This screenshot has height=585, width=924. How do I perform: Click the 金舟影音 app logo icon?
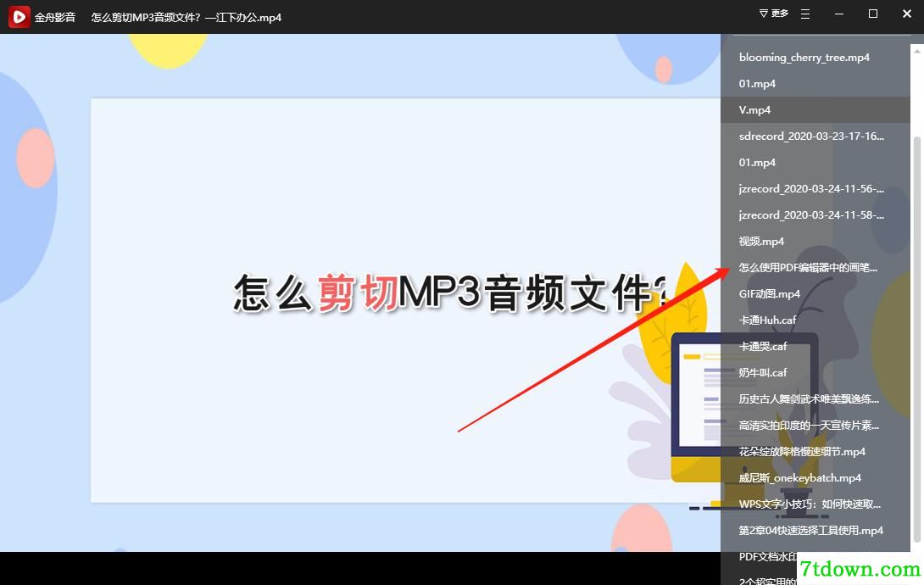[19, 17]
